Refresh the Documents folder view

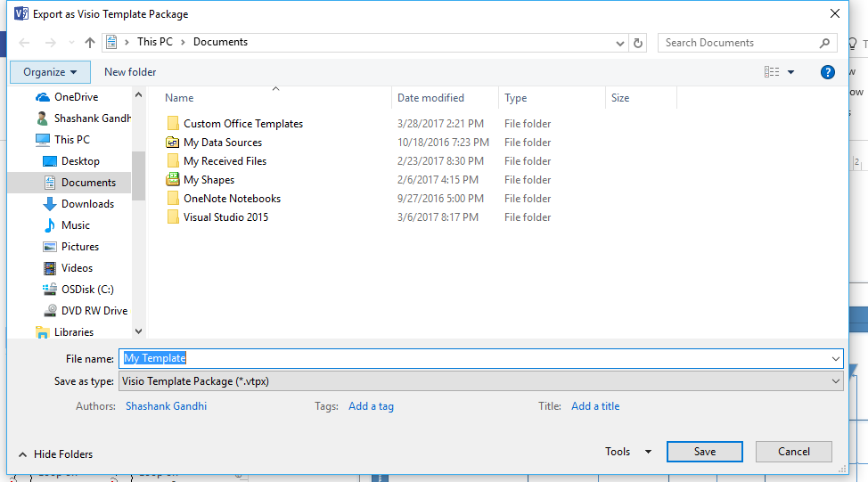pyautogui.click(x=638, y=43)
